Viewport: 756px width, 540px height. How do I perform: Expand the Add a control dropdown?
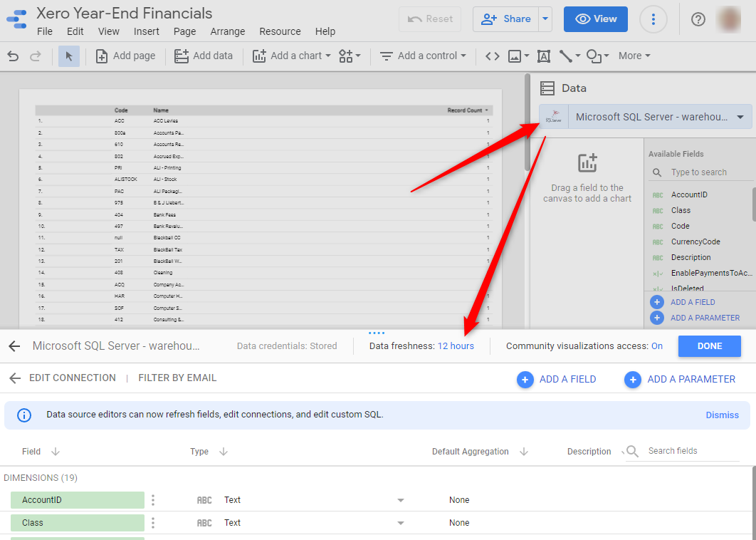click(x=423, y=56)
